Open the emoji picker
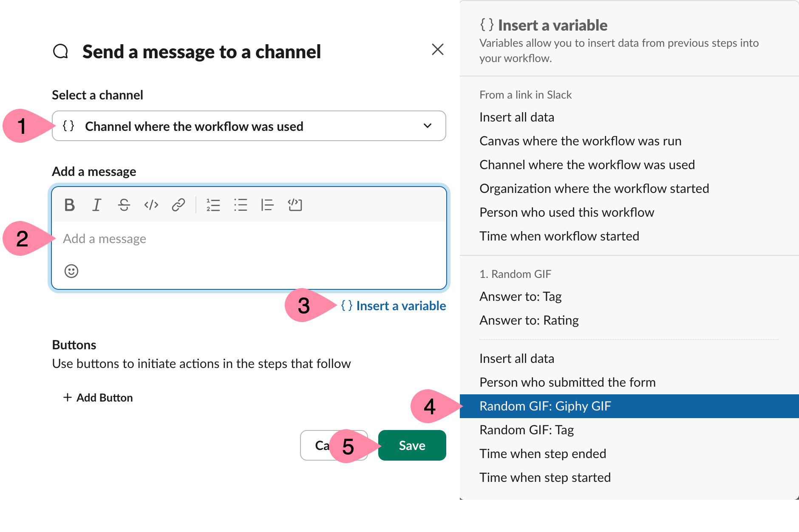 pos(71,271)
